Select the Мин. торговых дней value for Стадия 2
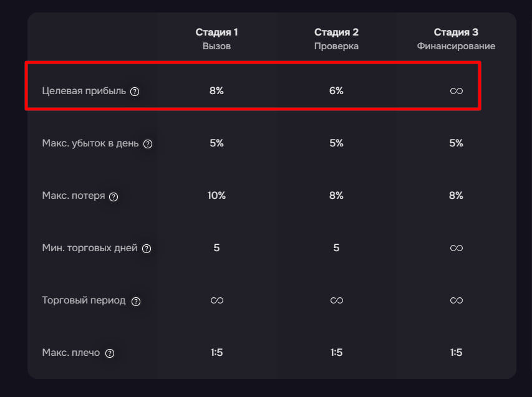This screenshot has height=397, width=532. pyautogui.click(x=336, y=248)
